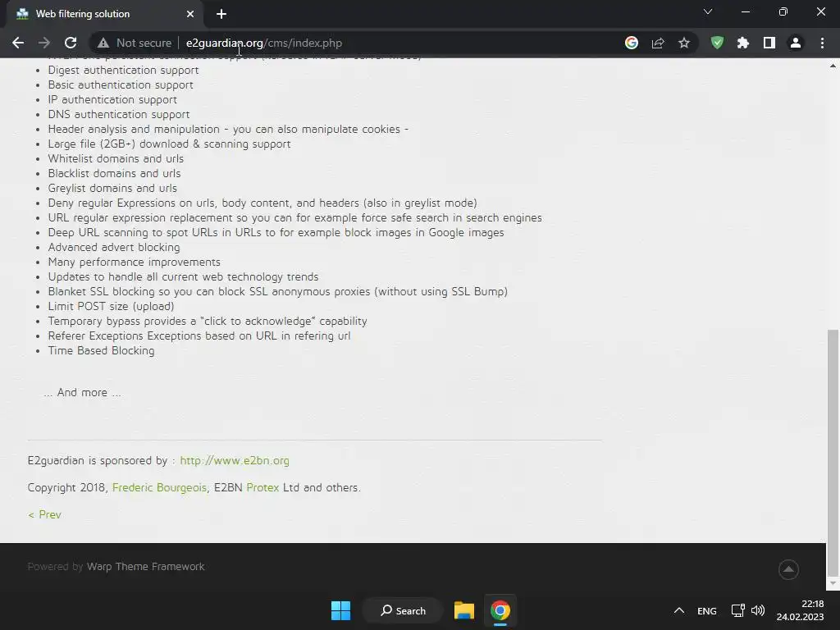Click the 'Digest authentication support' text
This screenshot has width=840, height=630.
[123, 71]
